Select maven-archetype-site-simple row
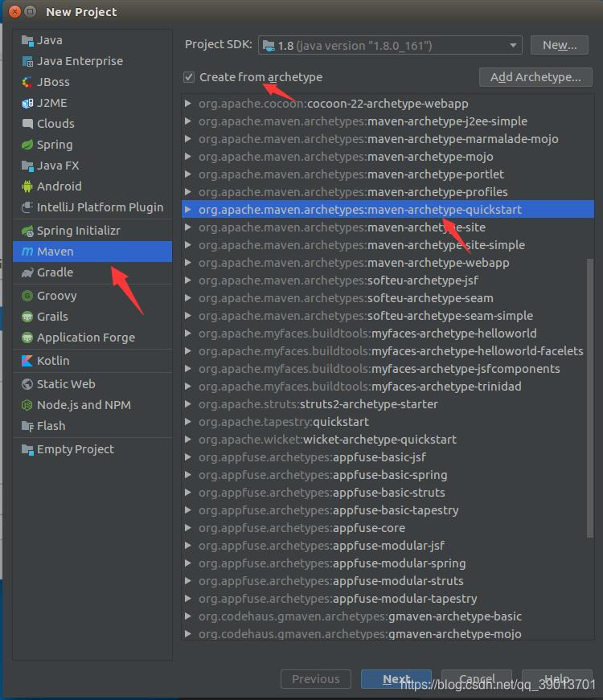 [388, 245]
